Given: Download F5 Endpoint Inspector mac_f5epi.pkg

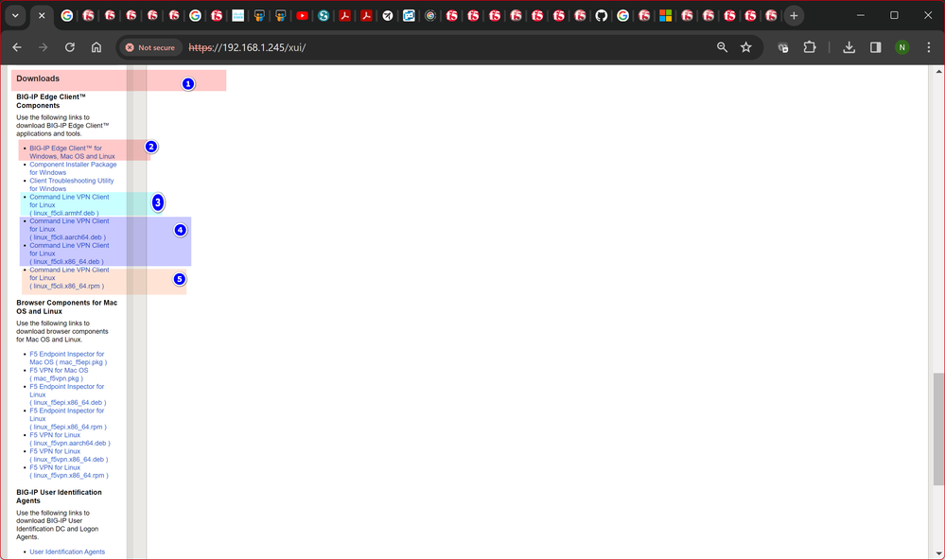Looking at the screenshot, I should [x=68, y=359].
